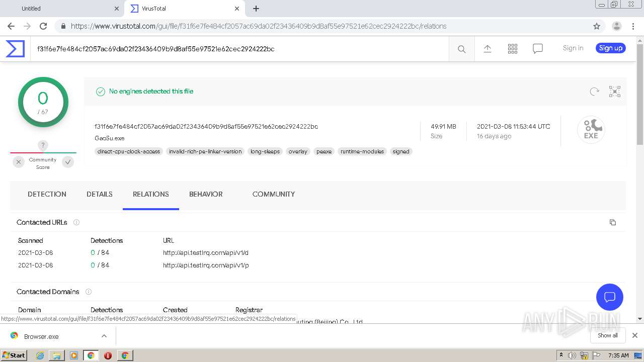Open Chrome profile avatar icon

(x=617, y=26)
